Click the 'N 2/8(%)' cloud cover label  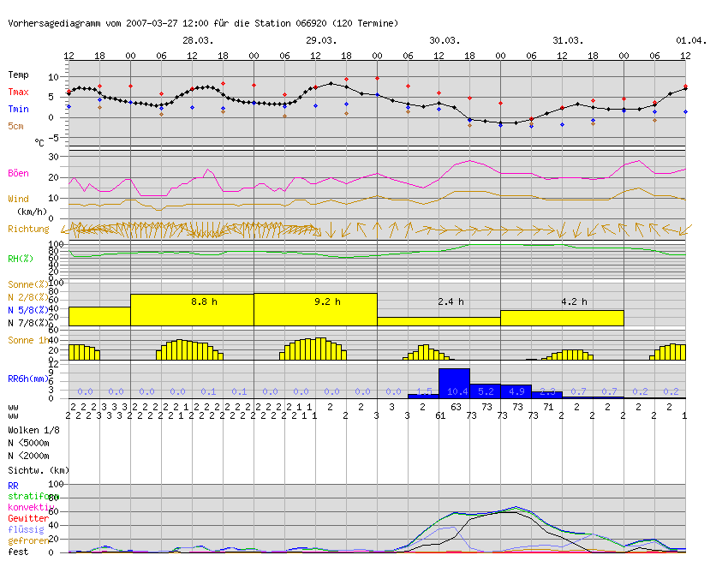28,297
